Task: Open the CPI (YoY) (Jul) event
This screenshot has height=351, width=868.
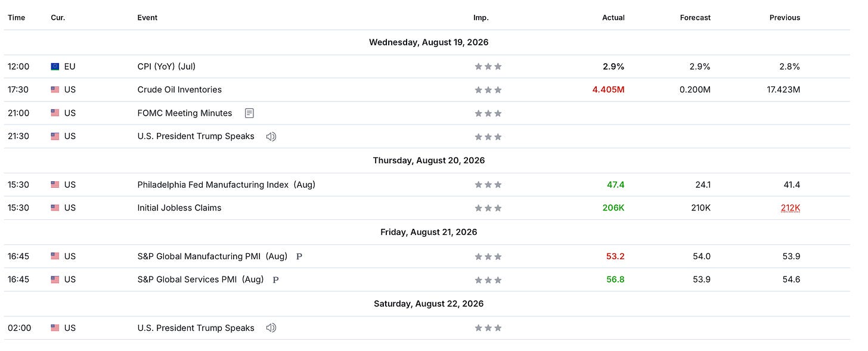Action: (166, 67)
